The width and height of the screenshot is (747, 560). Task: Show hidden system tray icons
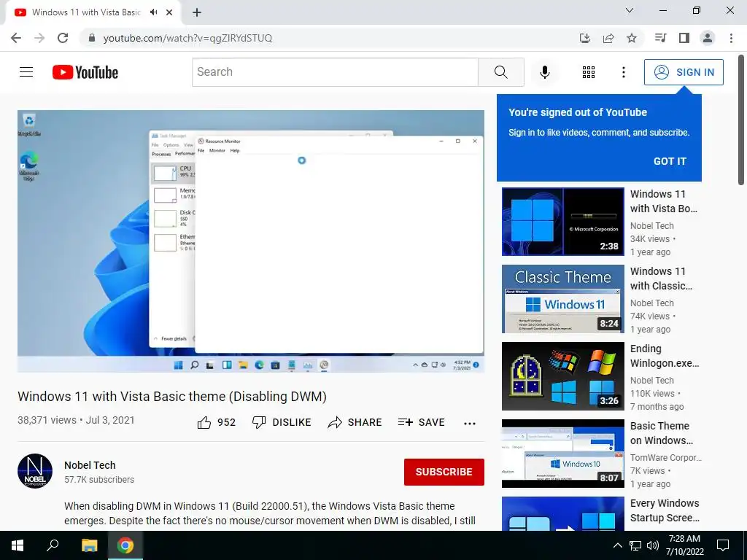[617, 545]
